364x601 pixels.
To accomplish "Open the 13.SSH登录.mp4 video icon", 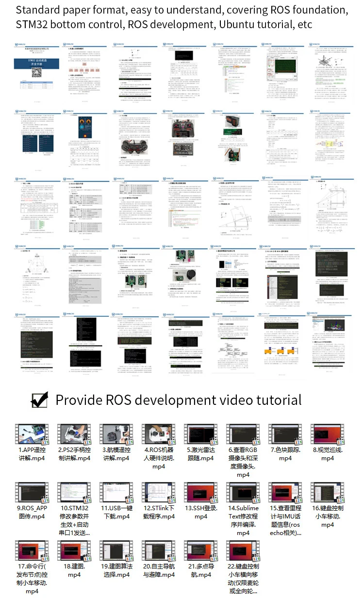I will tap(200, 493).
